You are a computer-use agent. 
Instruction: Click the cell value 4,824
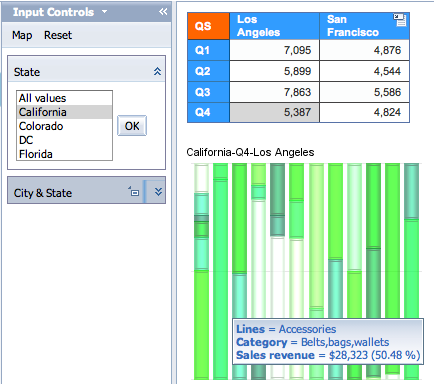364,112
